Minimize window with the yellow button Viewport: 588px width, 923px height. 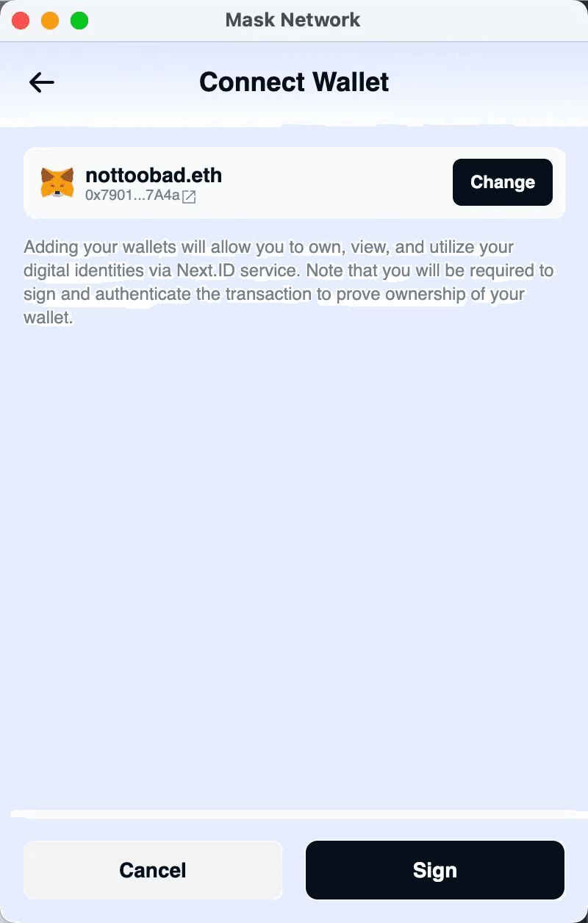(x=50, y=21)
